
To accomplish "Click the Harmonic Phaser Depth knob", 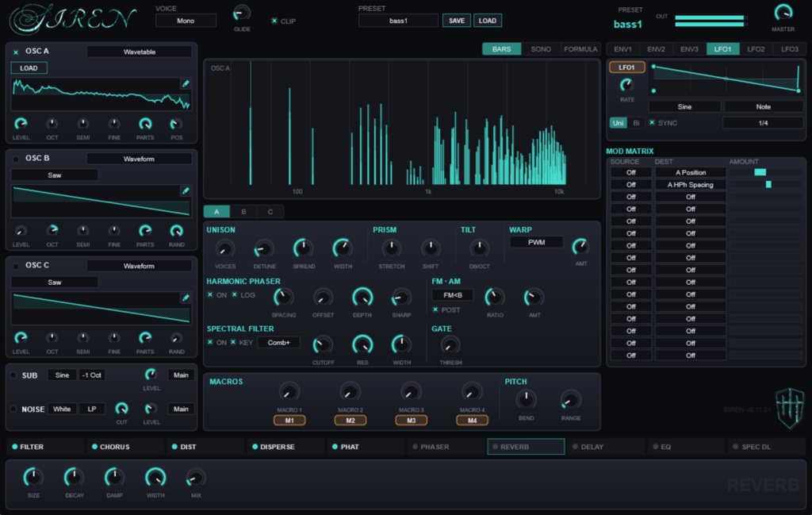I will (362, 298).
